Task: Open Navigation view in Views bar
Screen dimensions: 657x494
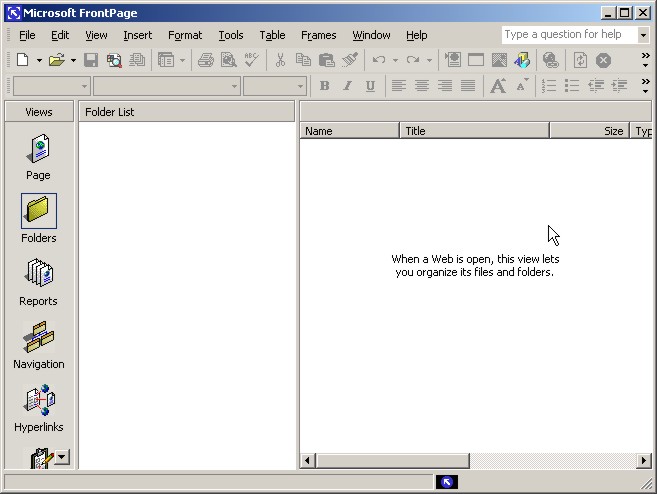Action: tap(39, 345)
